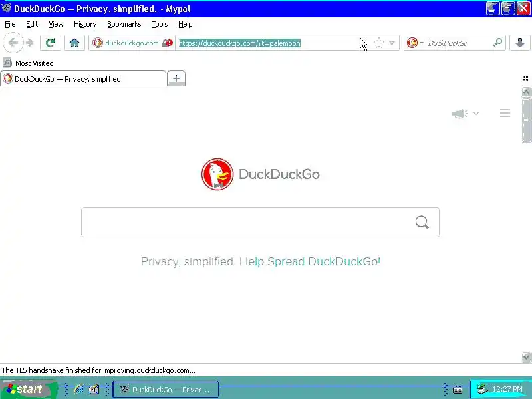Click the Most Visited bookmark folder label

pyautogui.click(x=35, y=63)
